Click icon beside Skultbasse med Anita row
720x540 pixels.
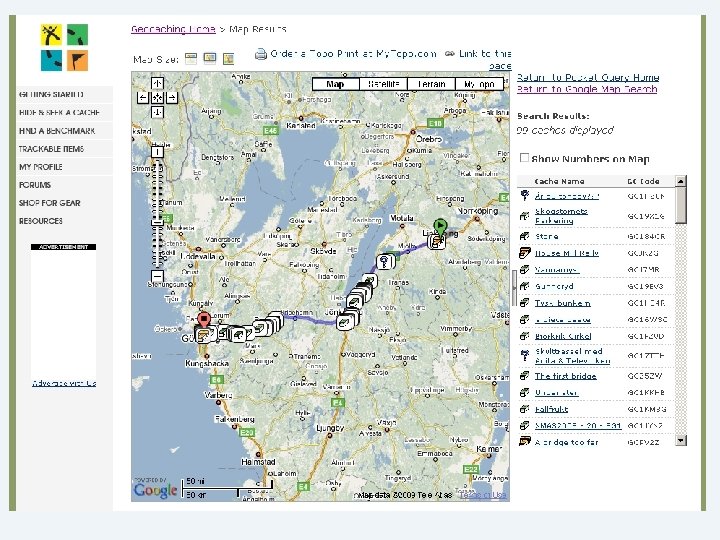coord(524,355)
